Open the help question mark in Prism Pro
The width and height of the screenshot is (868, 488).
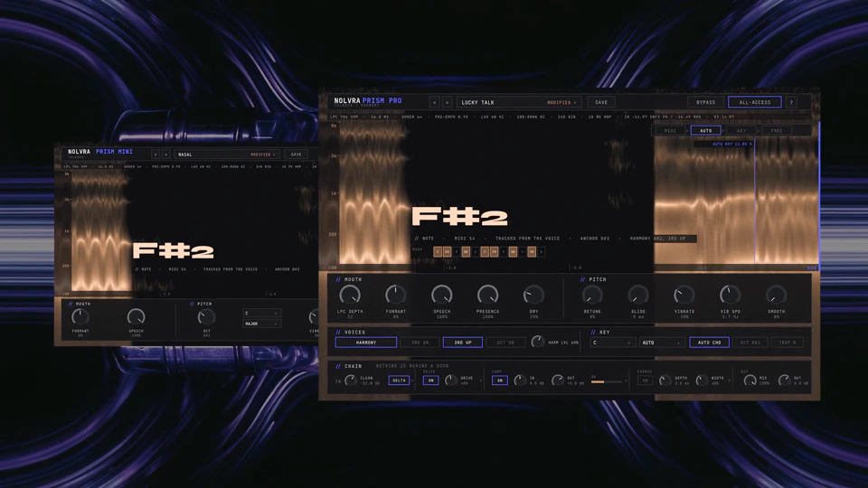(x=792, y=102)
